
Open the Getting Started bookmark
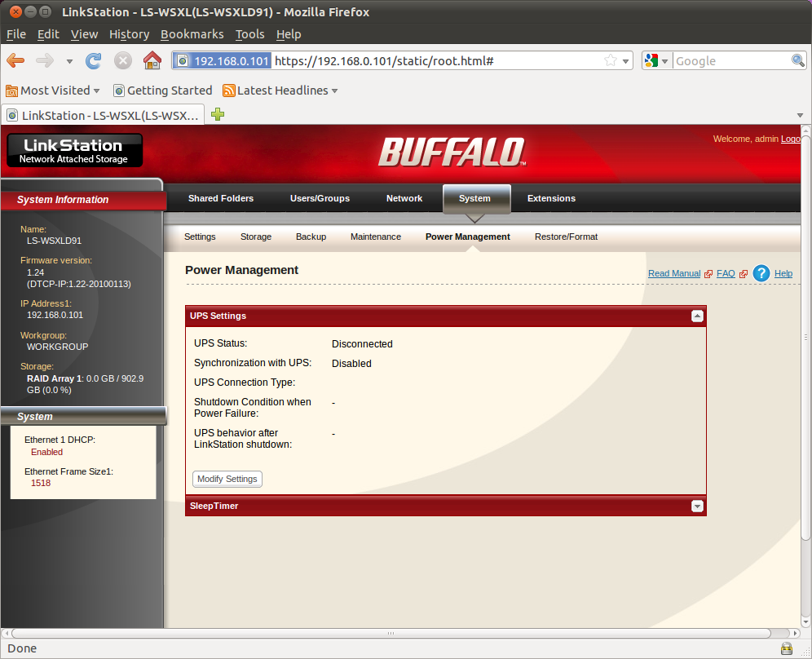163,91
